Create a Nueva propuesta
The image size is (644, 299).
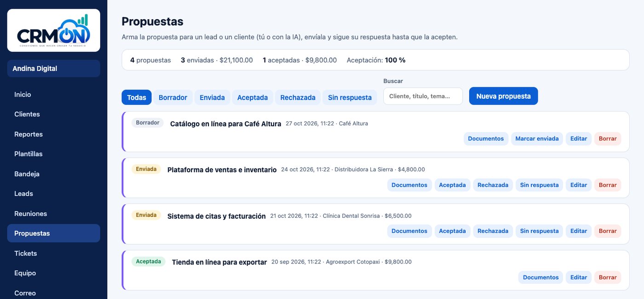click(x=503, y=96)
